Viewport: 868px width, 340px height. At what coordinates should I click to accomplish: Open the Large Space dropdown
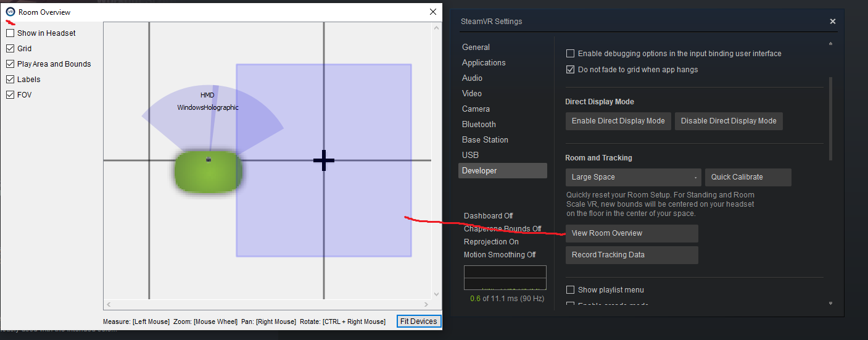pyautogui.click(x=633, y=177)
